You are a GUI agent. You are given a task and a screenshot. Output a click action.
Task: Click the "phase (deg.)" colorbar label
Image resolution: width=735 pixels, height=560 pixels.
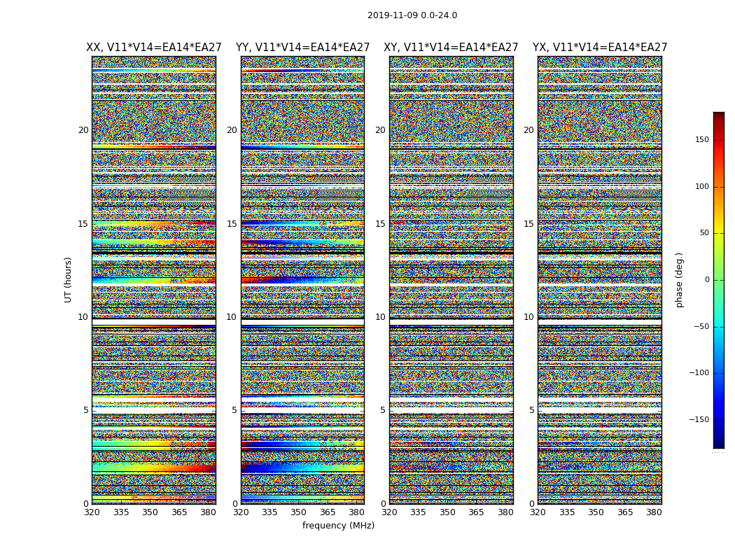pos(679,280)
